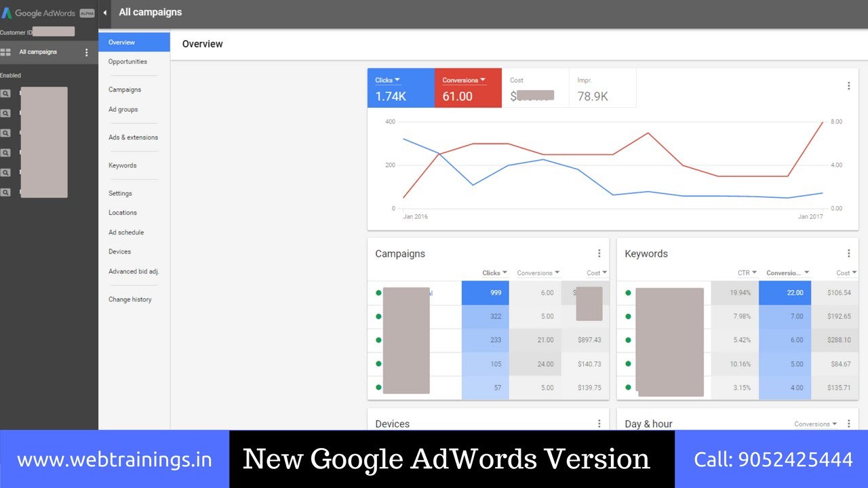
Task: Click the $288.10 keyword cost cell
Action: coord(835,340)
